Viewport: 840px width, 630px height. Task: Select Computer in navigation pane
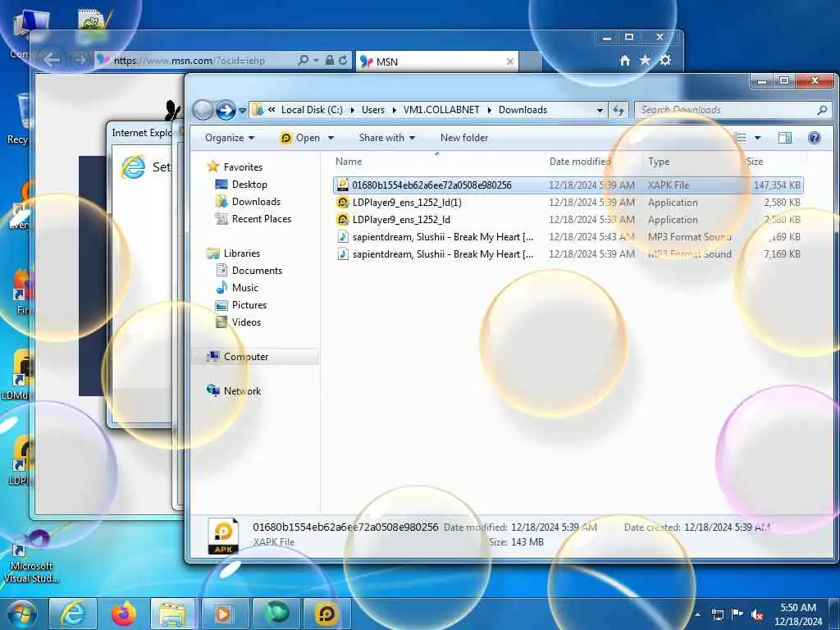pos(246,357)
